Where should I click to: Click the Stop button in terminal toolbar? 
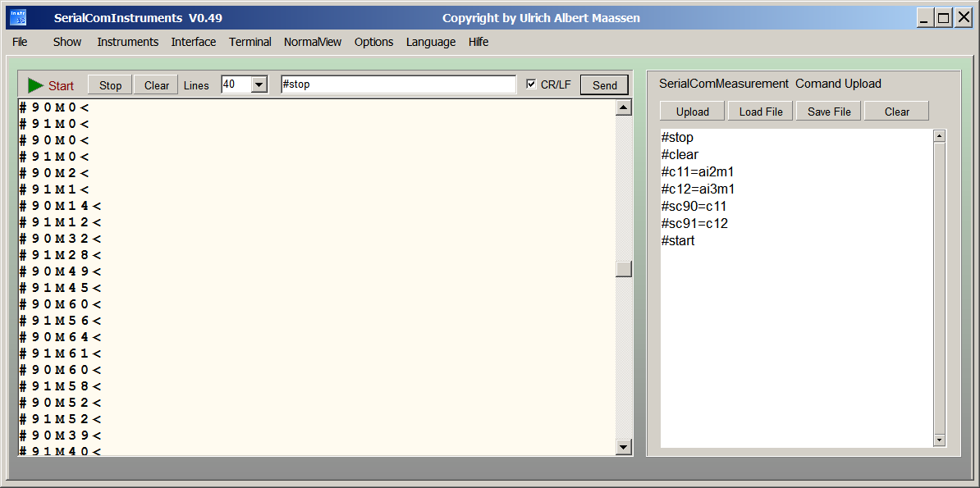tap(110, 85)
